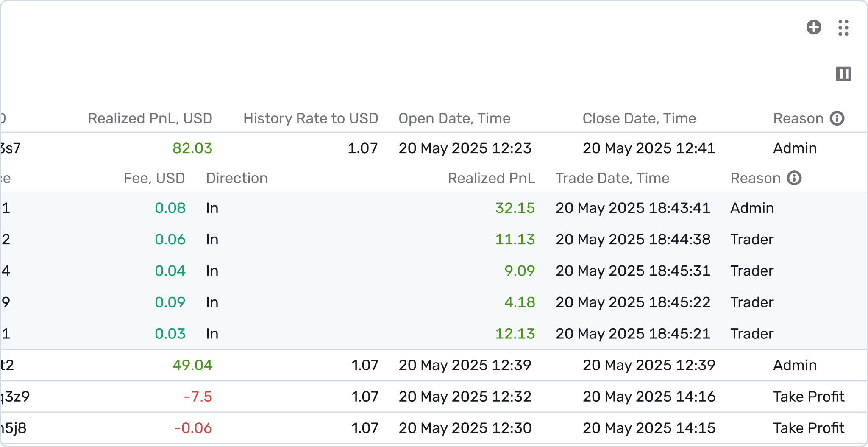Sort by History Rate to USD column

[x=311, y=118]
